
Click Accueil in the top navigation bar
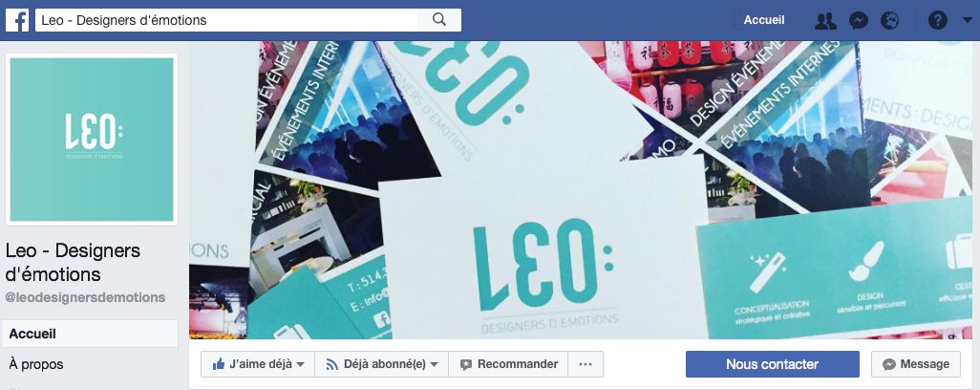(x=764, y=20)
